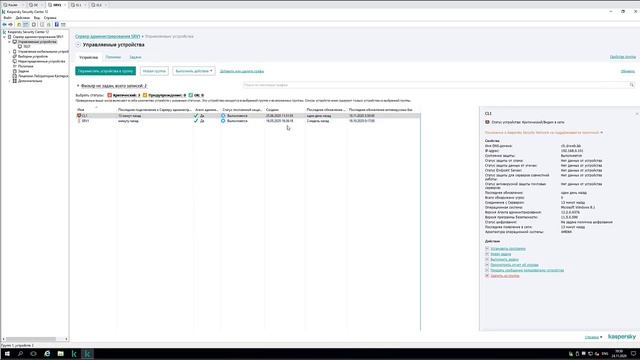Click the Новая группа button
The height and width of the screenshot is (360, 640).
pos(154,71)
